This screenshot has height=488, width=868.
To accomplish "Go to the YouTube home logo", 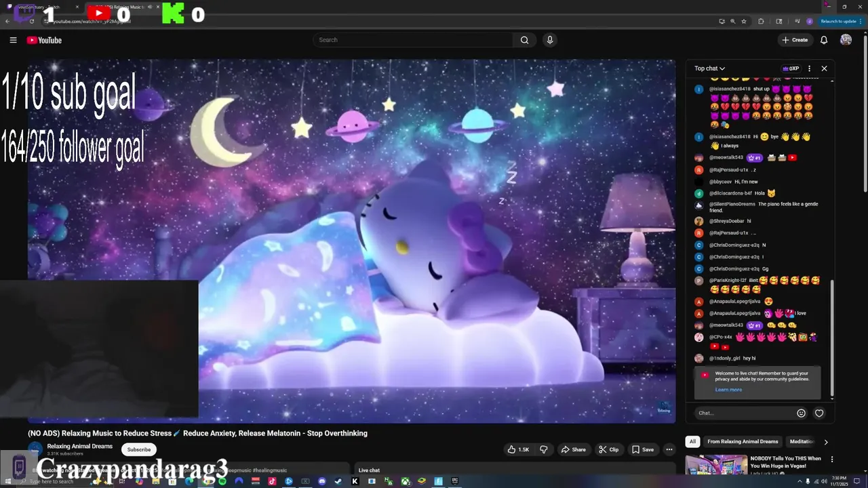I will point(44,40).
